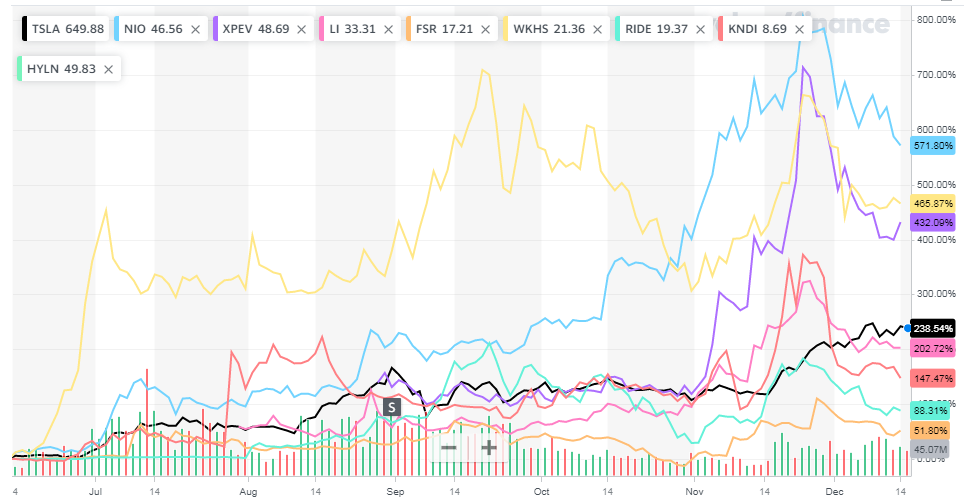Click the 300.00% y-axis label

tap(936, 294)
